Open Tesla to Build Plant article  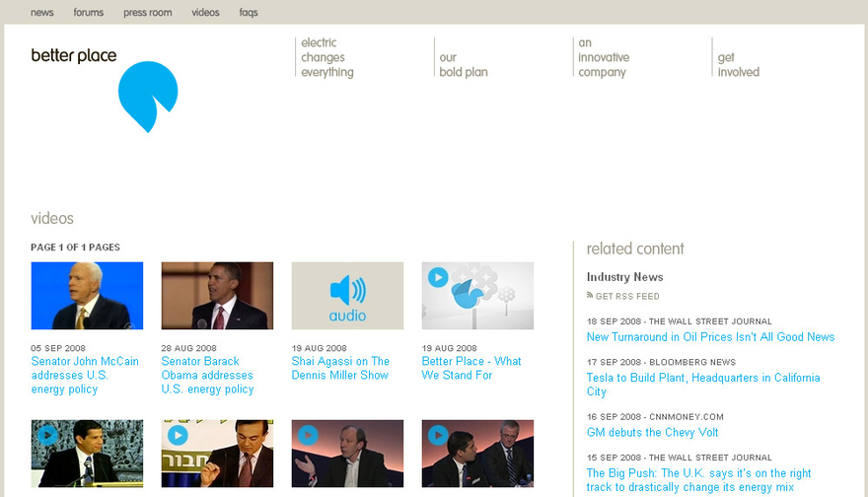point(703,385)
